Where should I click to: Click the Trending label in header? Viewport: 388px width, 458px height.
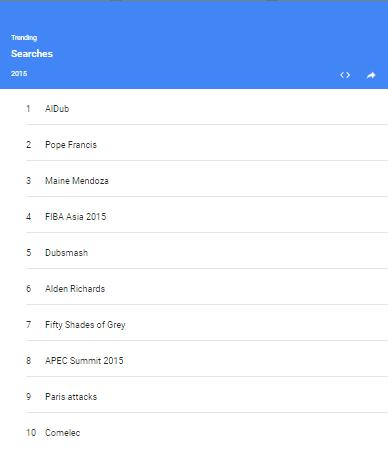[24, 38]
